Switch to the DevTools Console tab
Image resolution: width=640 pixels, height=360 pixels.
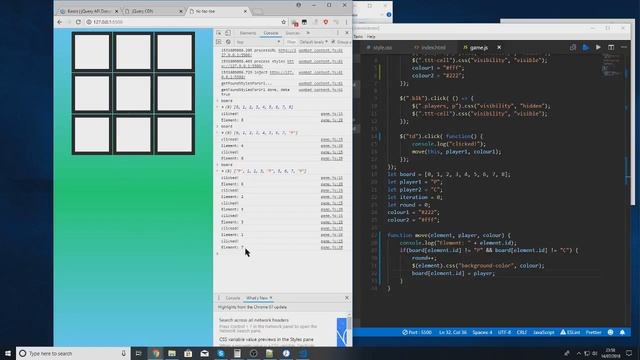[x=271, y=33]
